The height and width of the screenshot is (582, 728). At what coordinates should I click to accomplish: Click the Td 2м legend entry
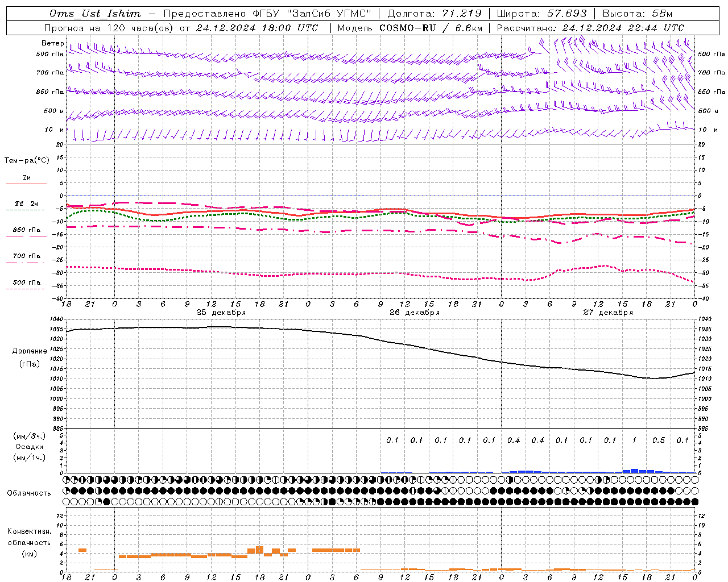[x=26, y=203]
